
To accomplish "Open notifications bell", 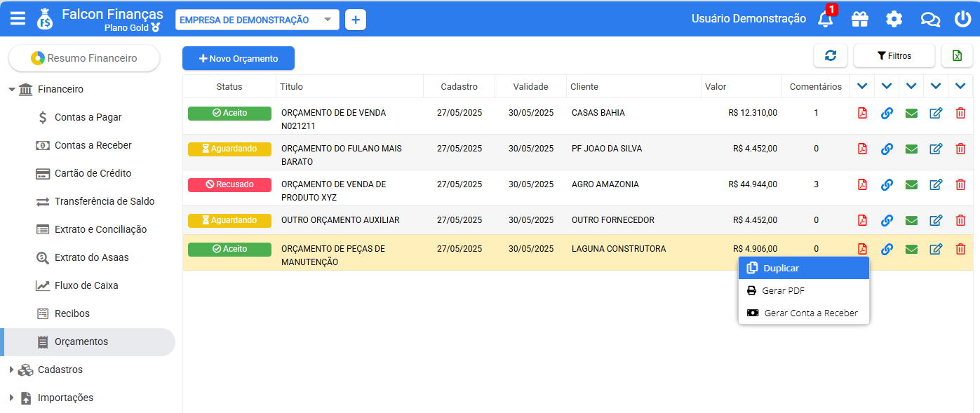I will click(x=826, y=19).
